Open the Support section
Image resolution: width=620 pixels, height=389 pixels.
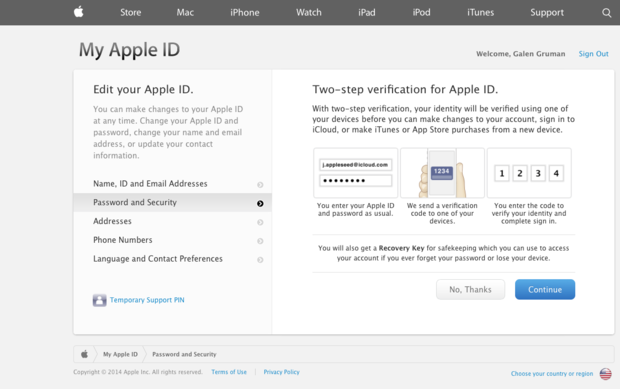547,12
